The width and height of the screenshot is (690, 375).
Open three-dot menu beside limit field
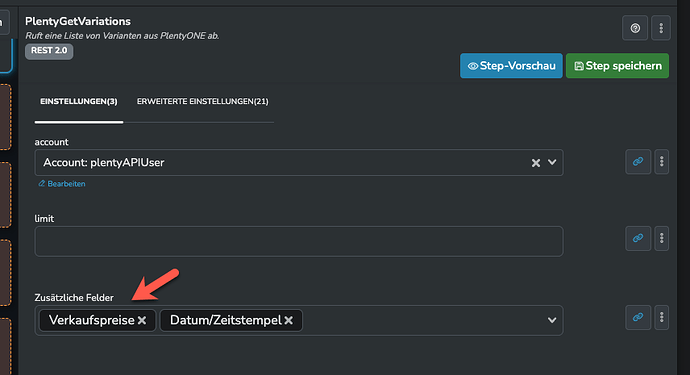click(661, 238)
